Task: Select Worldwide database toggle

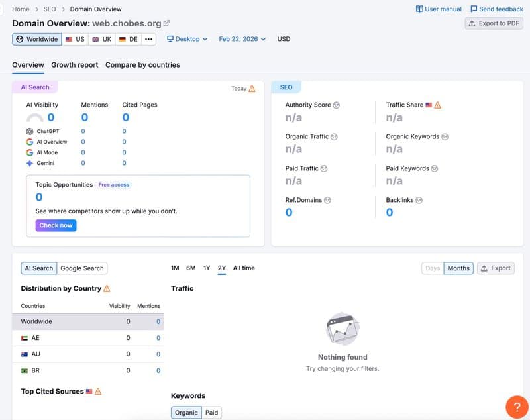Action: [x=37, y=39]
